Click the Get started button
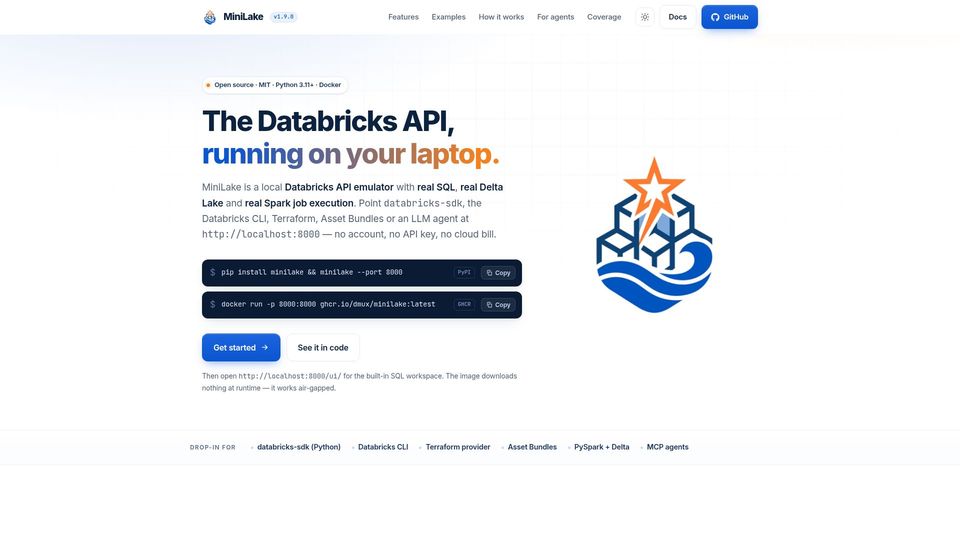 click(241, 347)
